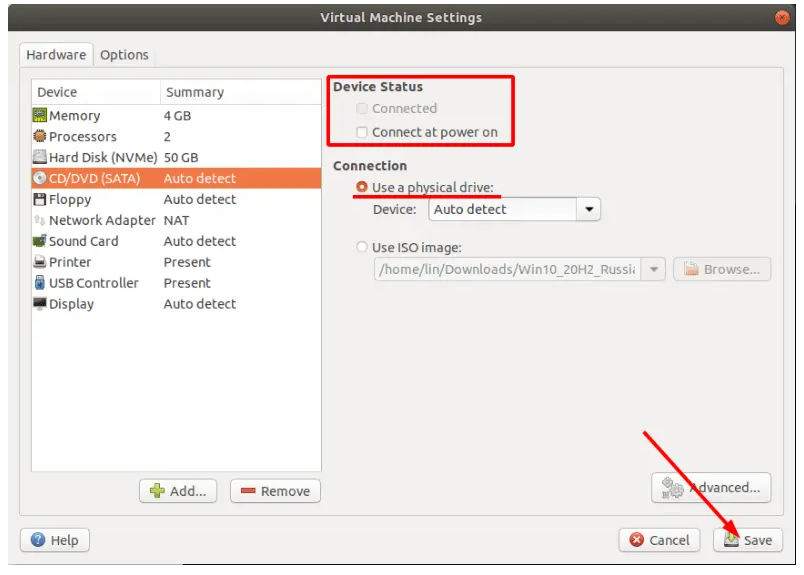Click the Display monitor icon
804x575 pixels.
coord(39,303)
